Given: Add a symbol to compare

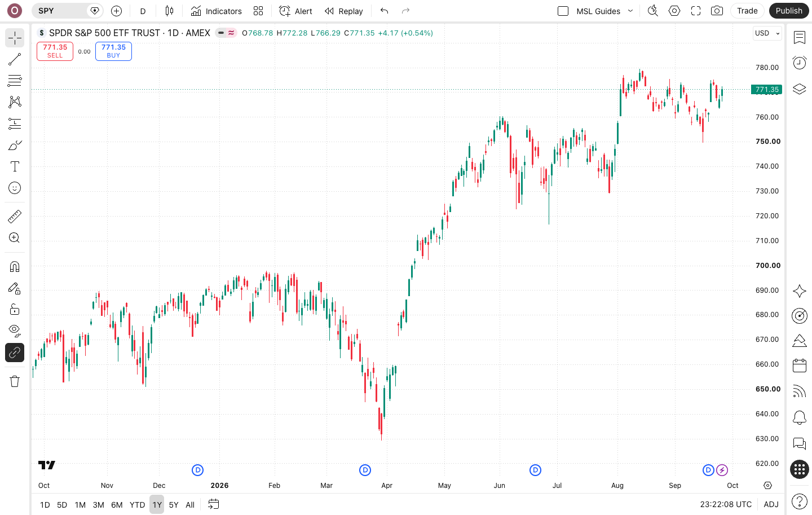Looking at the screenshot, I should click(x=117, y=11).
